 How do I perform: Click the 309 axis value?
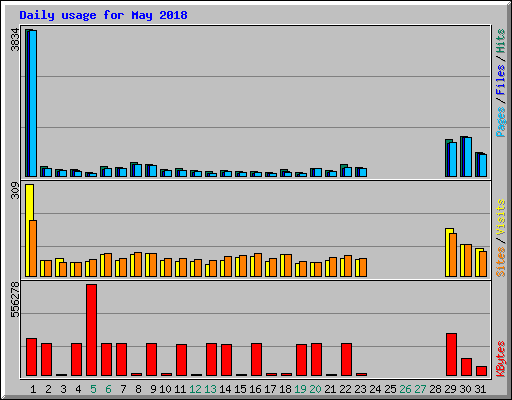15,191
